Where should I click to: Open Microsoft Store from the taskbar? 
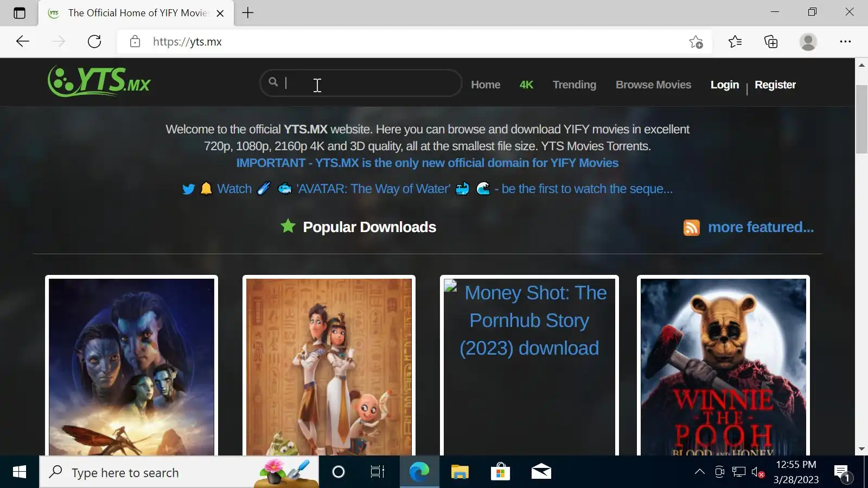[500, 472]
